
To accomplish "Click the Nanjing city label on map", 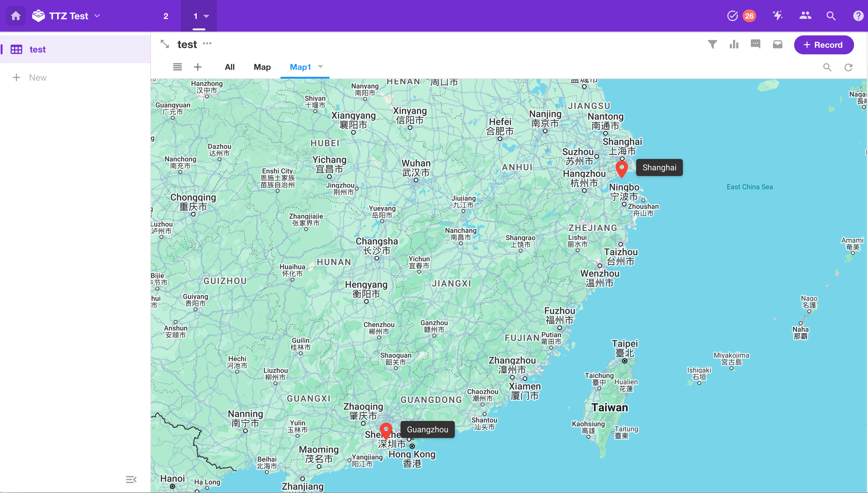I will pos(545,119).
